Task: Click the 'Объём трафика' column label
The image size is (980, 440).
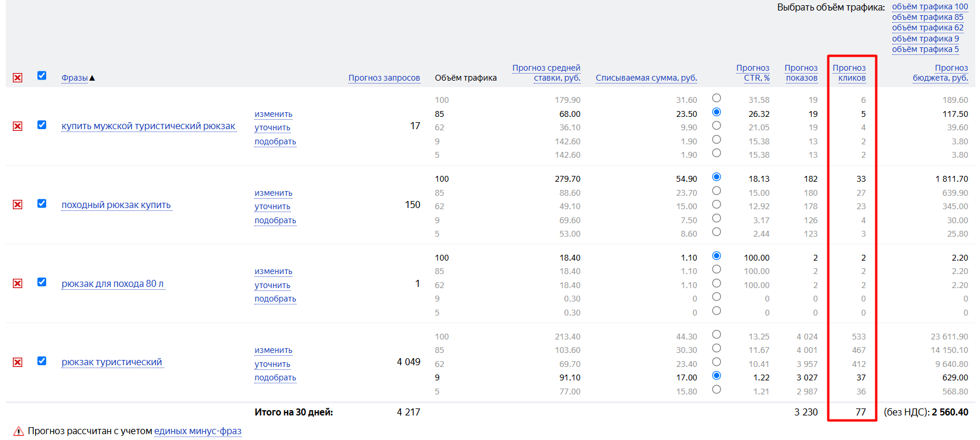Action: point(465,78)
